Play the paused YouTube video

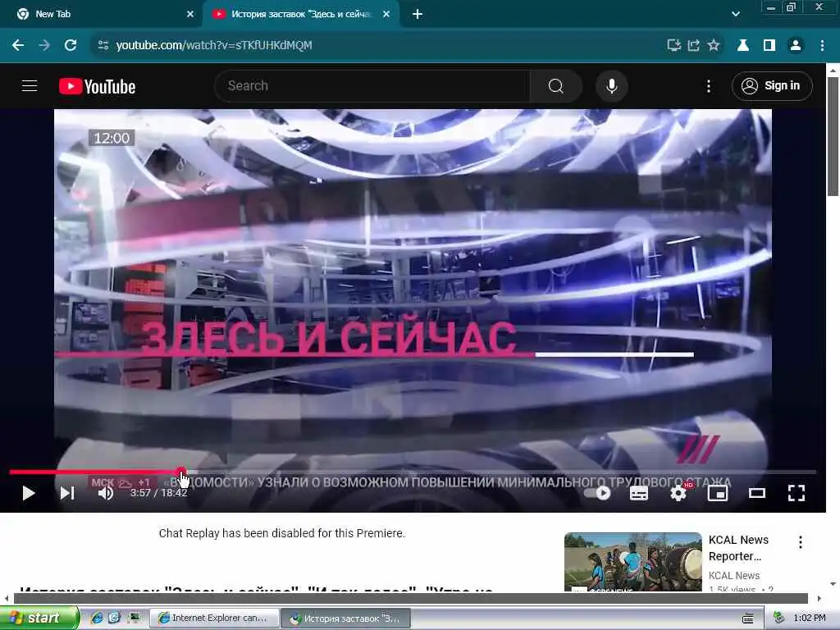tap(29, 493)
